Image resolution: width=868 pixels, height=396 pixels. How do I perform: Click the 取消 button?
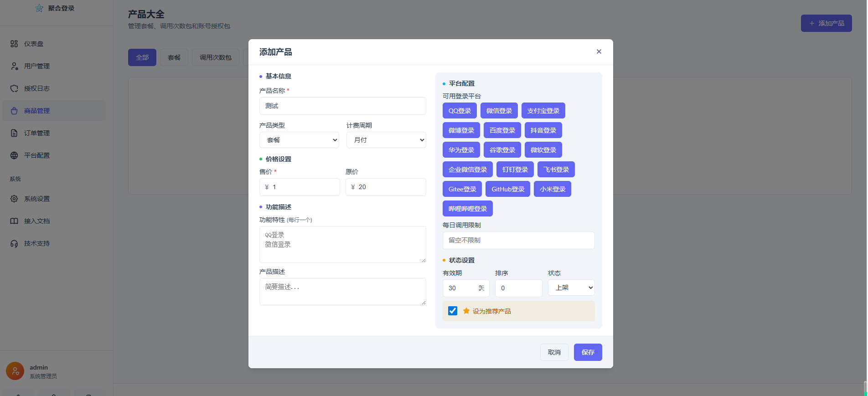554,352
